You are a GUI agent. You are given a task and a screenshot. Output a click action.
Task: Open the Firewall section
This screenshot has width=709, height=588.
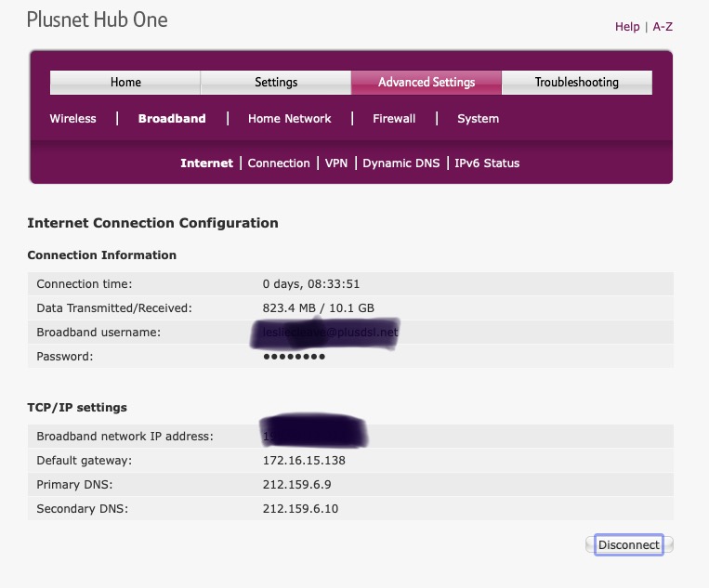coord(394,119)
